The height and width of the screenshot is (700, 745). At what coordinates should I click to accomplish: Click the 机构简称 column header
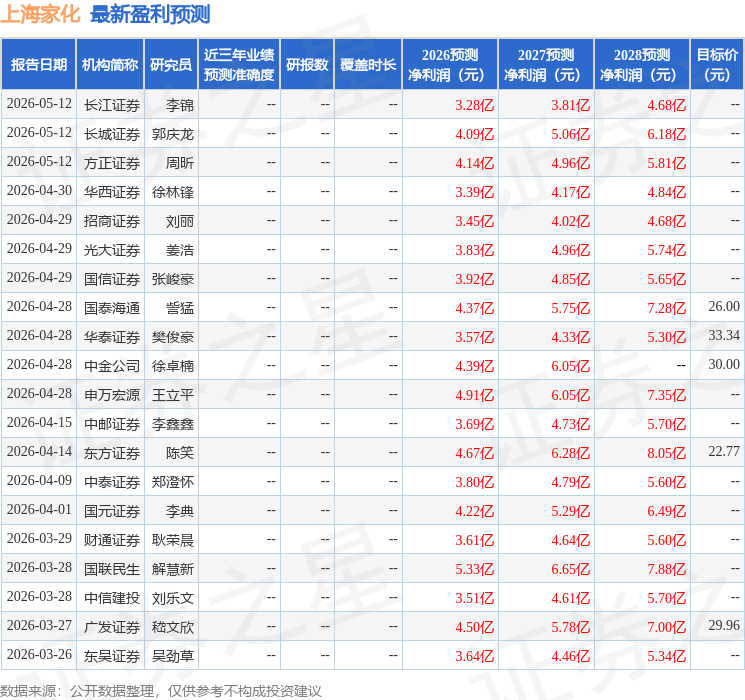[110, 65]
